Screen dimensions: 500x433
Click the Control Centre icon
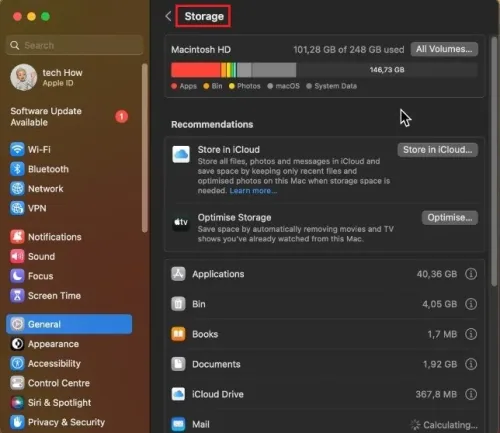[17, 383]
